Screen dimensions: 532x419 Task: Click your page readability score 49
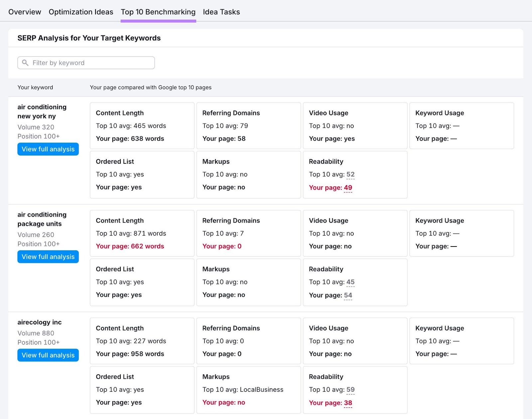coord(348,187)
